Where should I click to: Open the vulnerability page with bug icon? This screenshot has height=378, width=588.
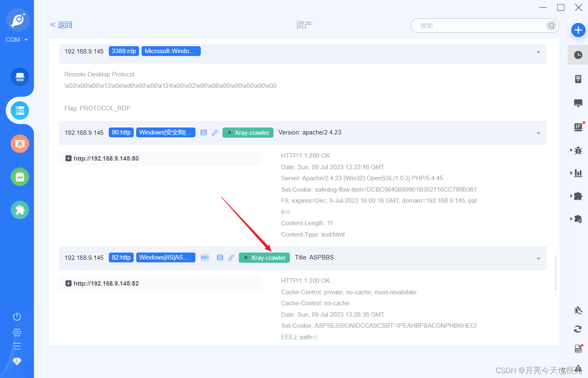[x=20, y=143]
